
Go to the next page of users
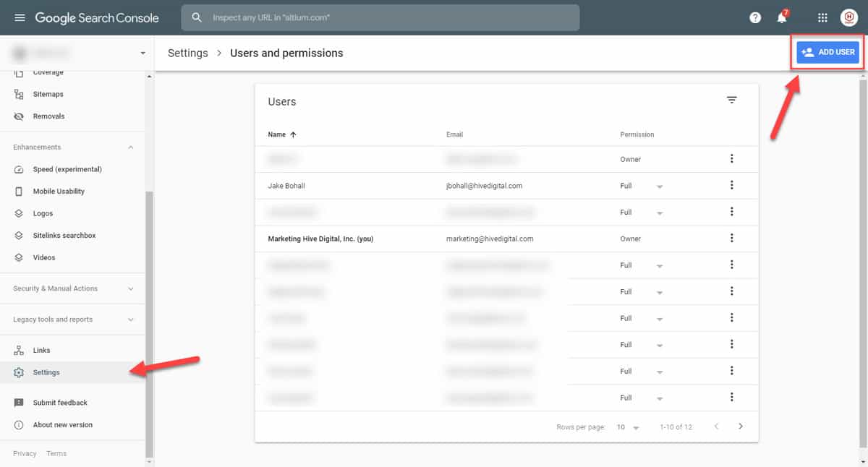[740, 427]
